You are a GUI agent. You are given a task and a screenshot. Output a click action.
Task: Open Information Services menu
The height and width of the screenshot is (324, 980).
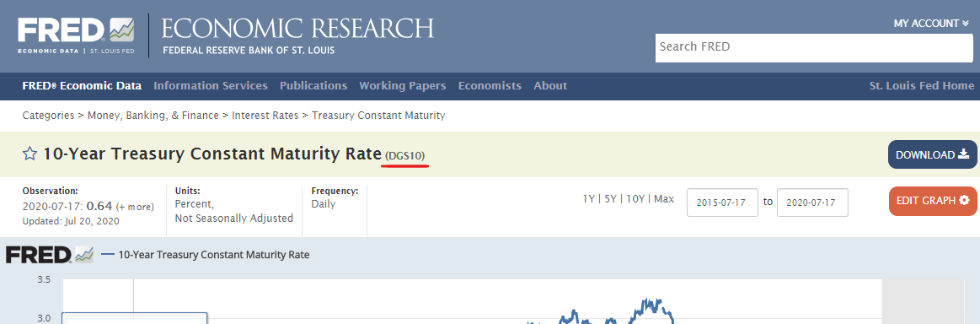tap(211, 86)
